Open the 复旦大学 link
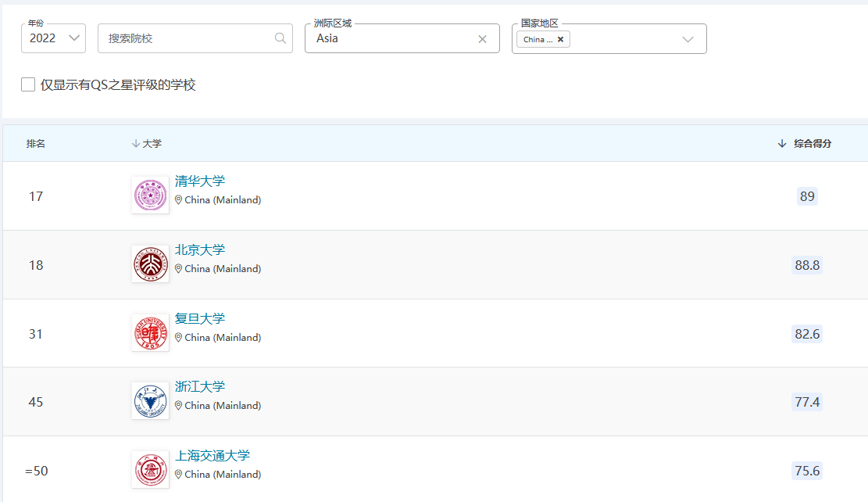 (x=200, y=318)
